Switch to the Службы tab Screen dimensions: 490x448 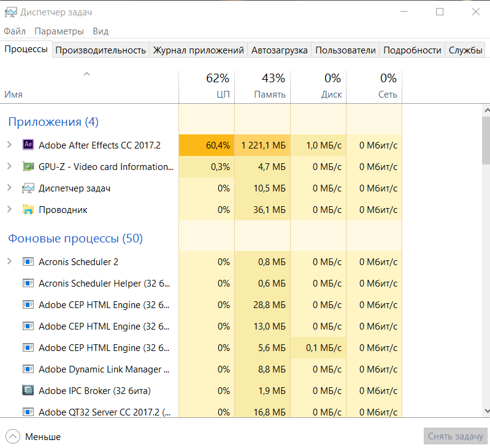point(465,50)
